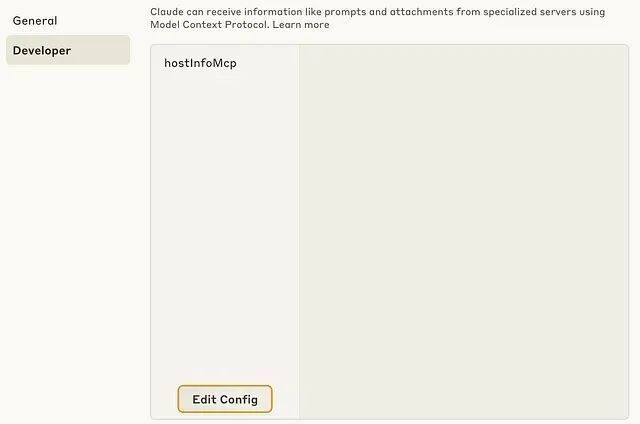
Task: Click the Learn more hyperlink after the description
Action: pos(301,24)
